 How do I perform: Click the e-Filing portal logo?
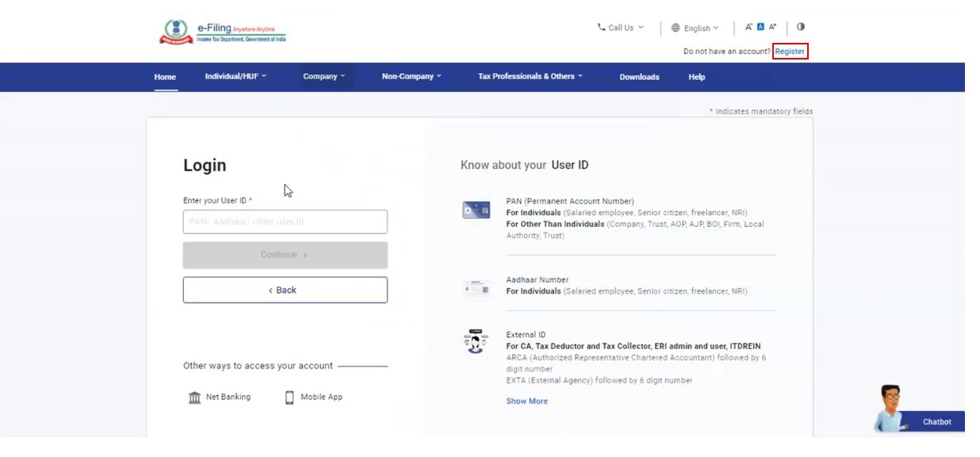[x=223, y=33]
